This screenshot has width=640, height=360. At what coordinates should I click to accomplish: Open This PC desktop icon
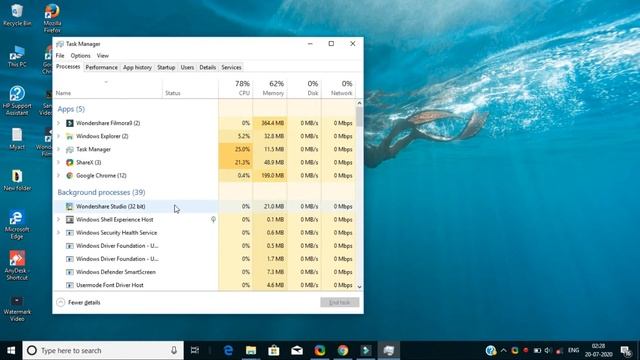(x=17, y=57)
